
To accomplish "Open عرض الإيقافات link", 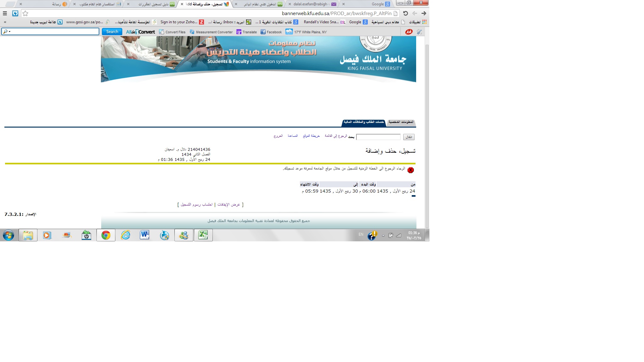I will pos(229,205).
